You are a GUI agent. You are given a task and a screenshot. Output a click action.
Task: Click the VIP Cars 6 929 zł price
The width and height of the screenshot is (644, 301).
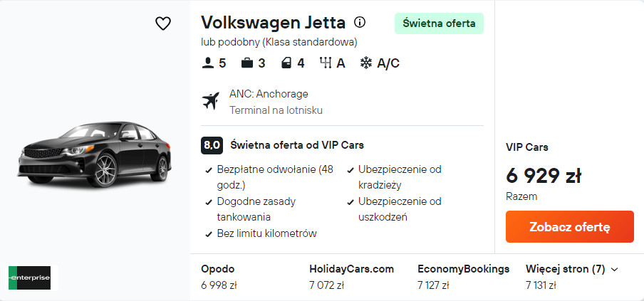(x=544, y=176)
